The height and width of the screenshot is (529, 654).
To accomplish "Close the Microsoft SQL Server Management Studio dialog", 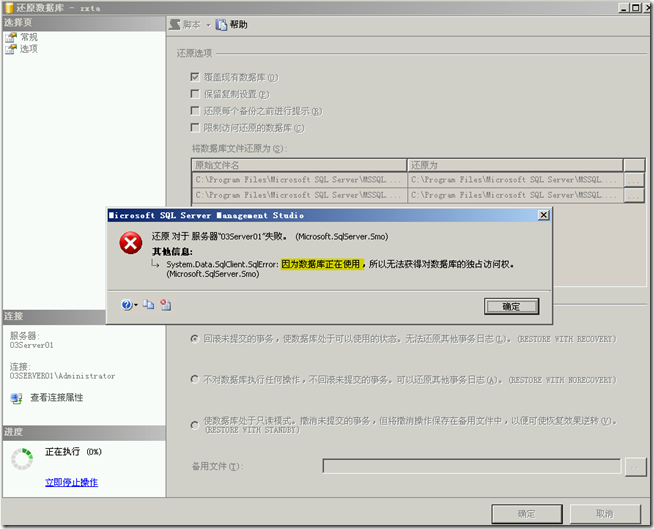I will point(543,215).
